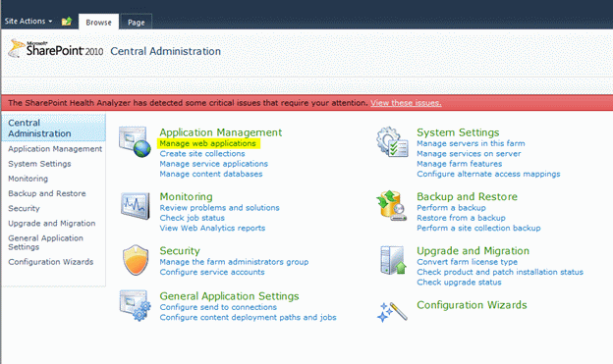The image size is (613, 364).
Task: Click the Upgrade and Migration server icon
Action: point(393,260)
